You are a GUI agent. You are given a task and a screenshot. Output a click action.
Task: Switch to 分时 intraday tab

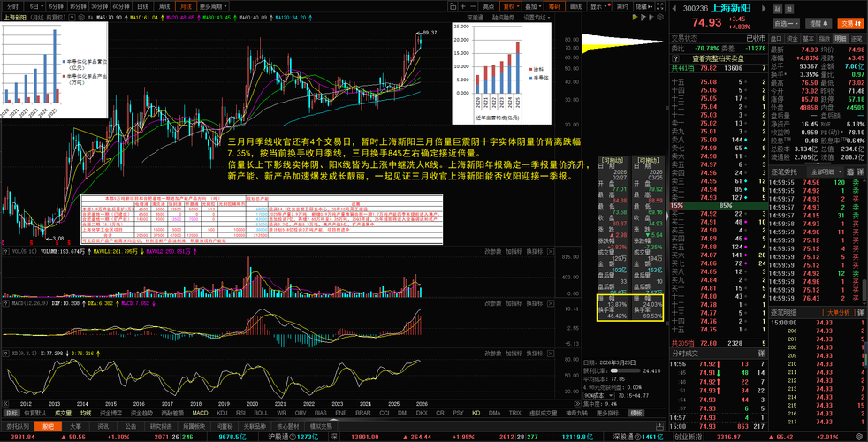(12, 7)
